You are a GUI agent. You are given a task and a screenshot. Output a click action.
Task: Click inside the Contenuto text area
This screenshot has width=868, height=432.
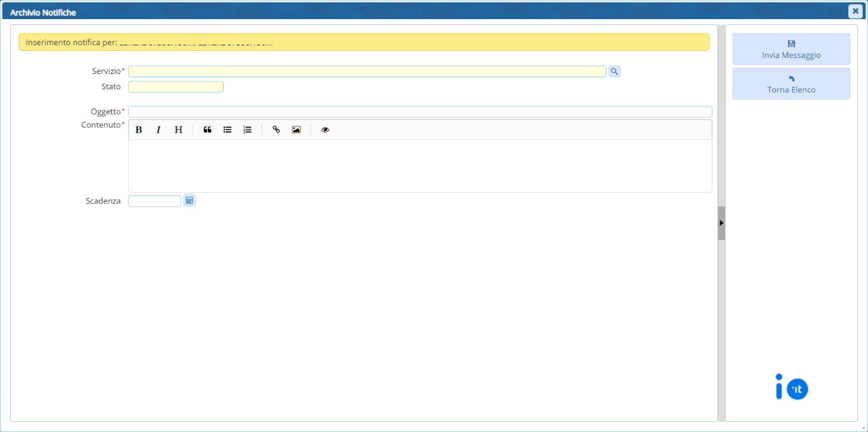[x=420, y=165]
